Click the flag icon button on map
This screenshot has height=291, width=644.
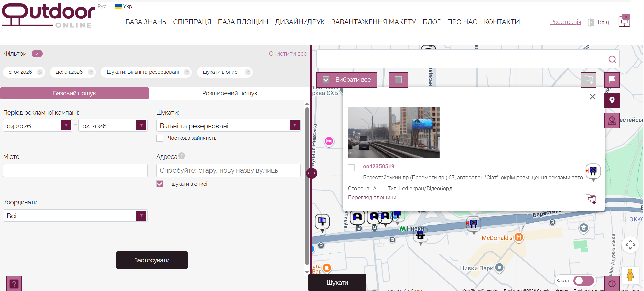pyautogui.click(x=612, y=80)
